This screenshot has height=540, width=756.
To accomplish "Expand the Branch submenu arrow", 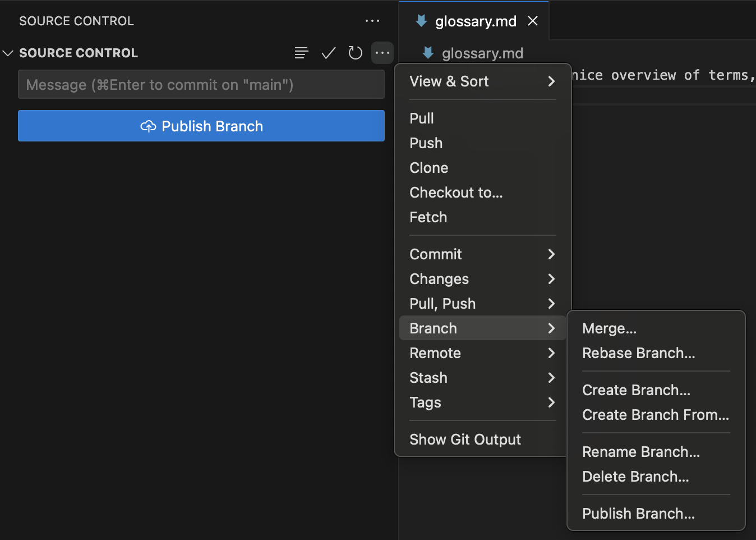I will 551,328.
